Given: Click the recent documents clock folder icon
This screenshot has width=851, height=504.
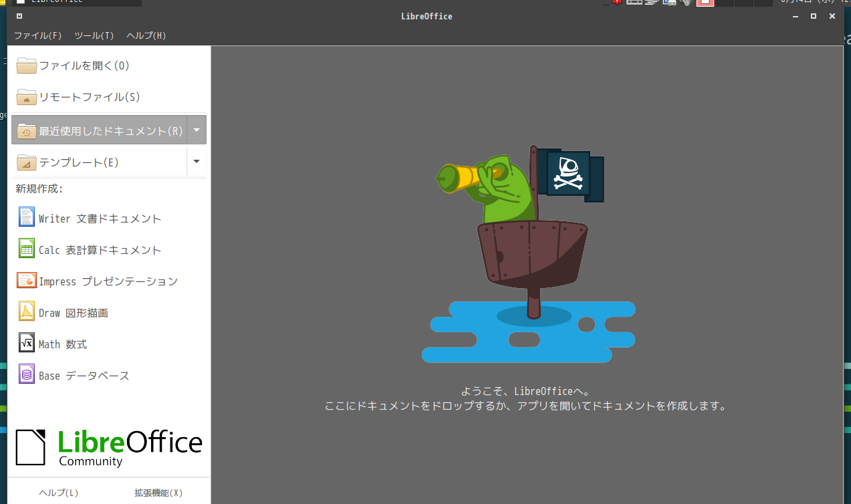Looking at the screenshot, I should click(27, 130).
